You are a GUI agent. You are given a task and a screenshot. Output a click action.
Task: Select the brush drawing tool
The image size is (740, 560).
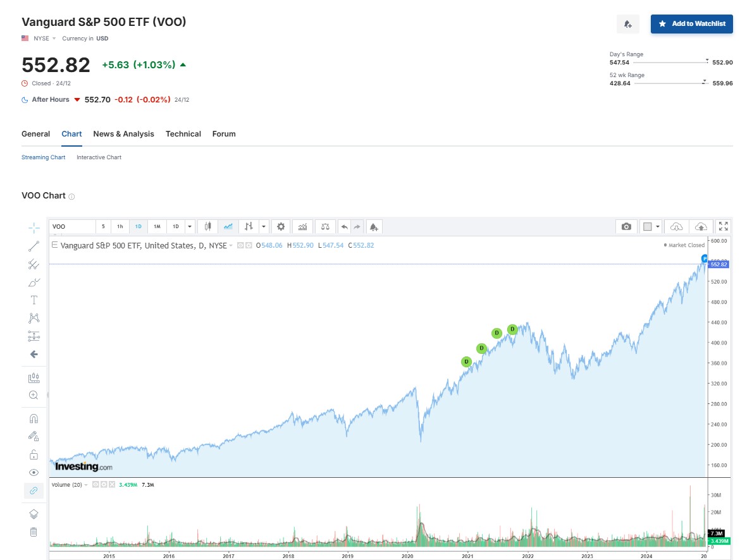tap(34, 282)
